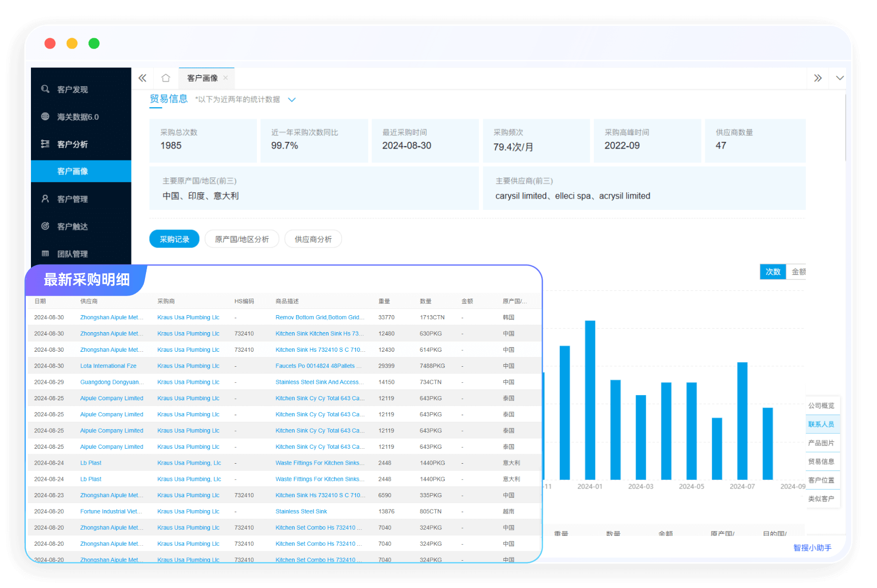Click the home icon in tab bar
The width and height of the screenshot is (877, 588).
pos(166,78)
